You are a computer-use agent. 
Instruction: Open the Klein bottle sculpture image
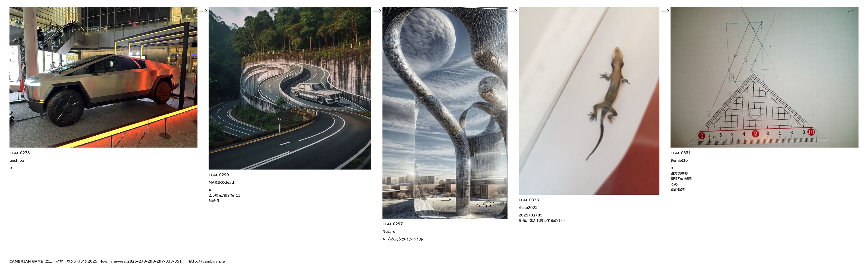click(x=445, y=113)
